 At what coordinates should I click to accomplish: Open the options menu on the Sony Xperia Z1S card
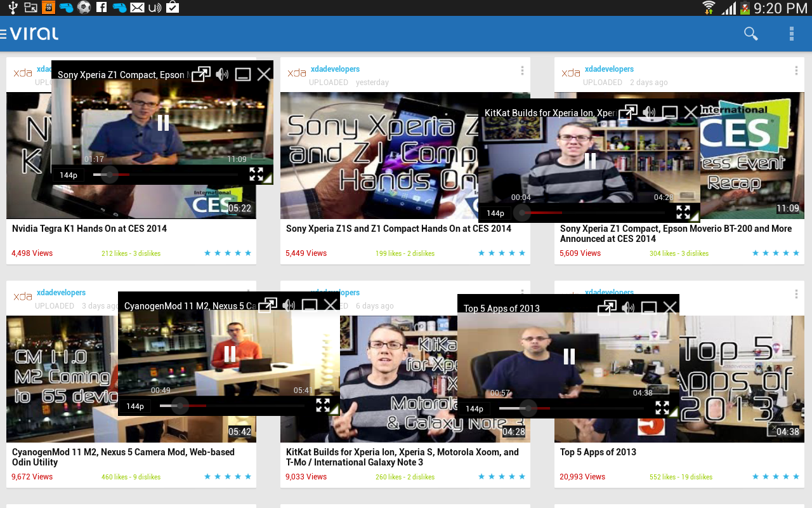tap(522, 70)
